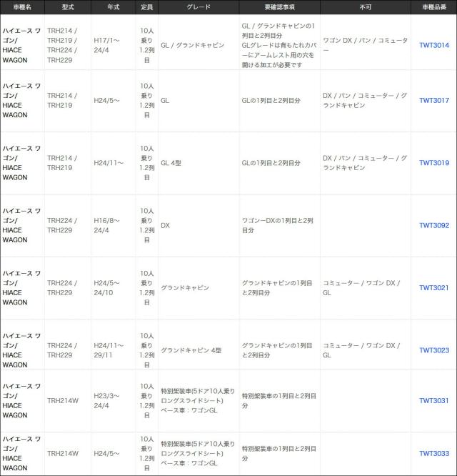Follow the TWT3092 part link

433,225
